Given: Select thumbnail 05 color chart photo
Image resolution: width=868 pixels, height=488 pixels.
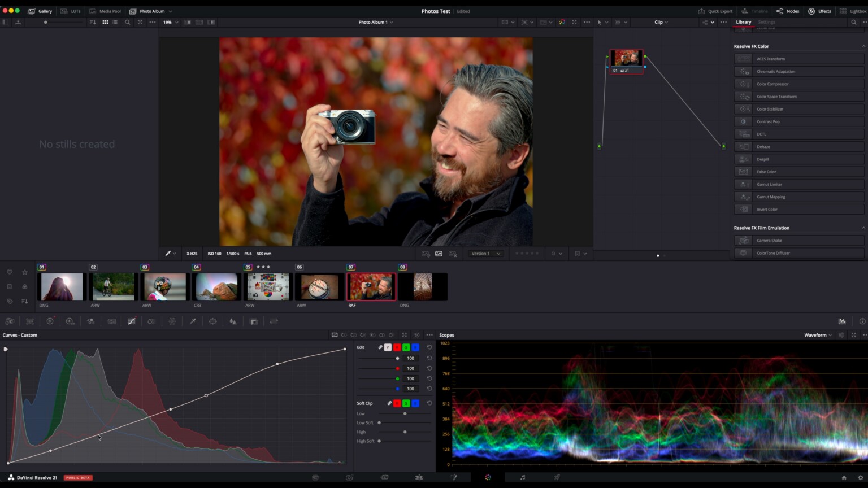Looking at the screenshot, I should click(268, 287).
